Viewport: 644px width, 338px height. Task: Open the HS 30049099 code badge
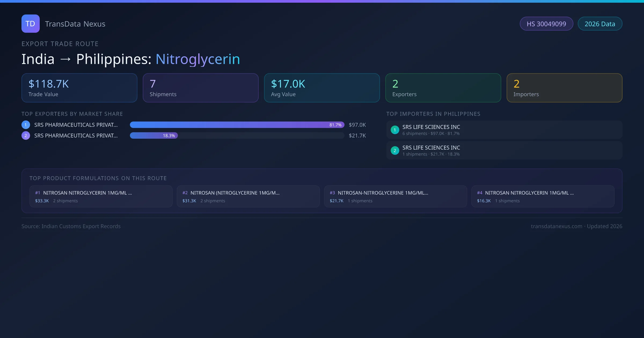pyautogui.click(x=546, y=24)
